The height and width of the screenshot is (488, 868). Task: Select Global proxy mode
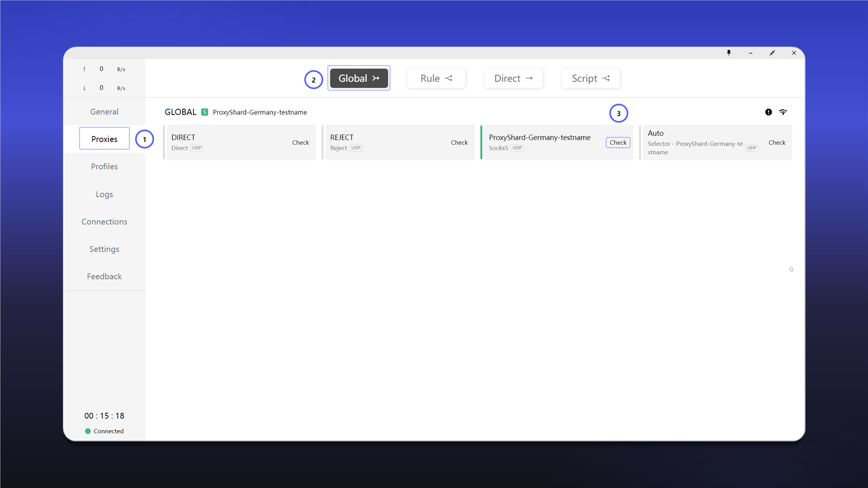tap(359, 78)
